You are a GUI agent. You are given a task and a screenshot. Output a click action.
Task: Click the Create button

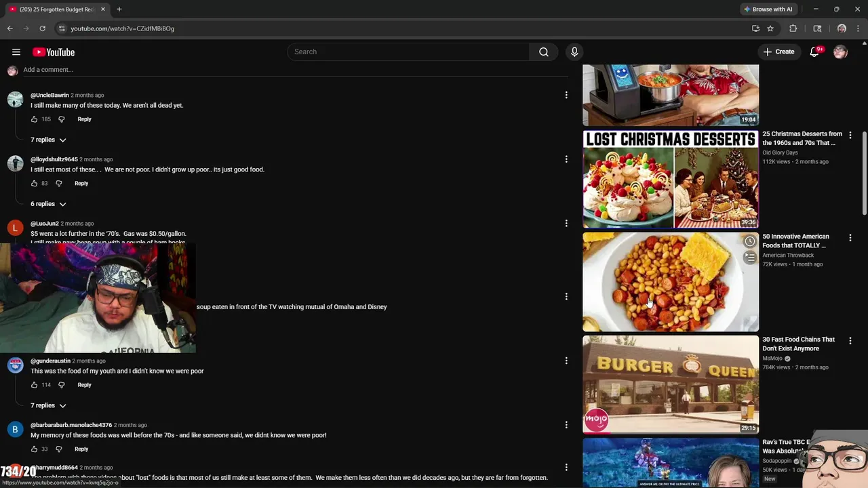(x=778, y=52)
